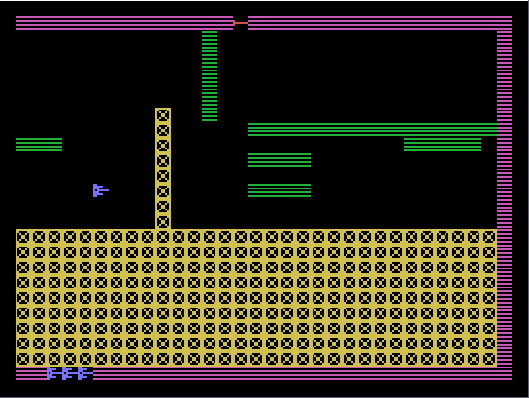
Task: Click the bottom tile of the yellow pillar
Action: [x=163, y=222]
